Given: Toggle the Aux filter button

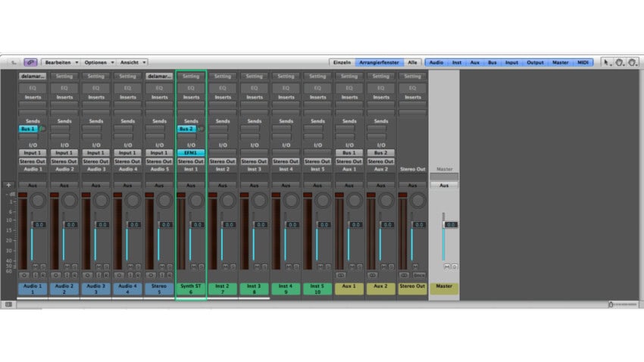Looking at the screenshot, I should click(475, 62).
